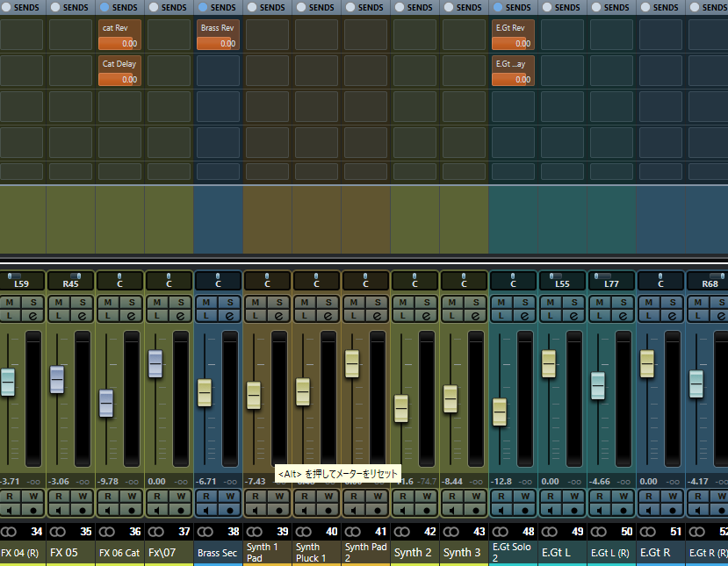Enable Read automation on Synth 2
This screenshot has width=728, height=566.
[402, 497]
